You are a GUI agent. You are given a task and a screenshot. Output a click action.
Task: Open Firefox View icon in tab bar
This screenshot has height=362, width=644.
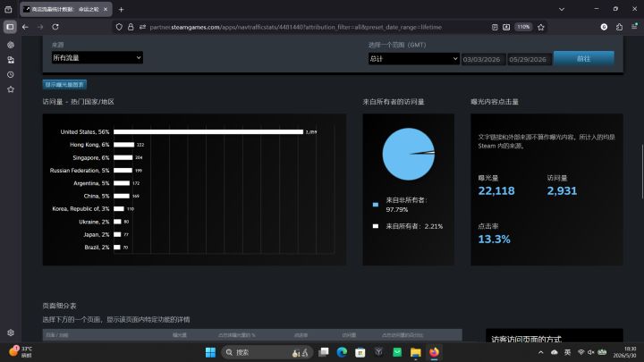8,9
